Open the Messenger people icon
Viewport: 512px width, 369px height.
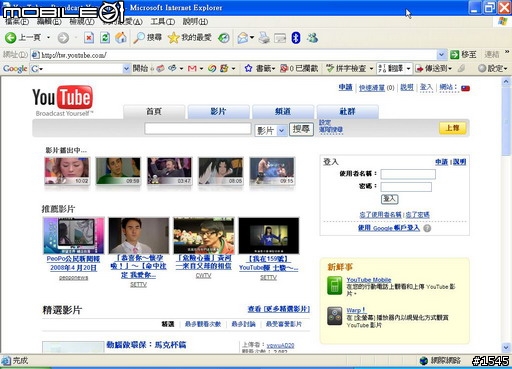[x=312, y=38]
